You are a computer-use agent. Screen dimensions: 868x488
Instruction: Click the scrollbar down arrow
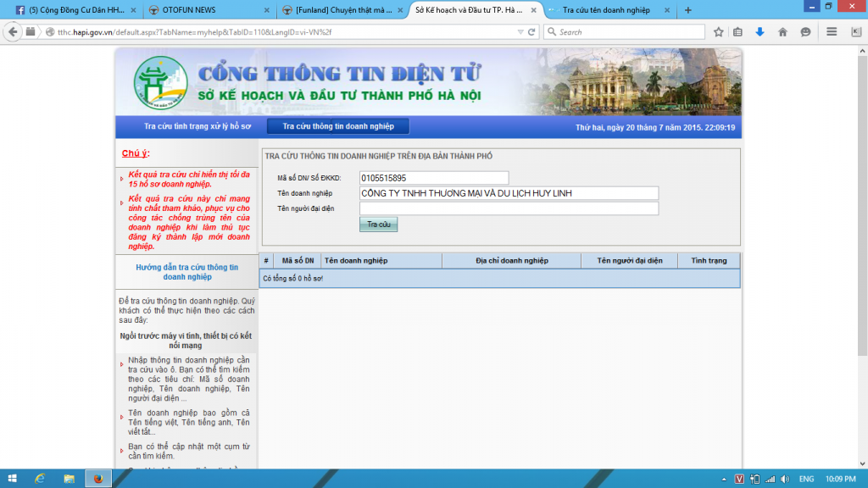point(862,463)
